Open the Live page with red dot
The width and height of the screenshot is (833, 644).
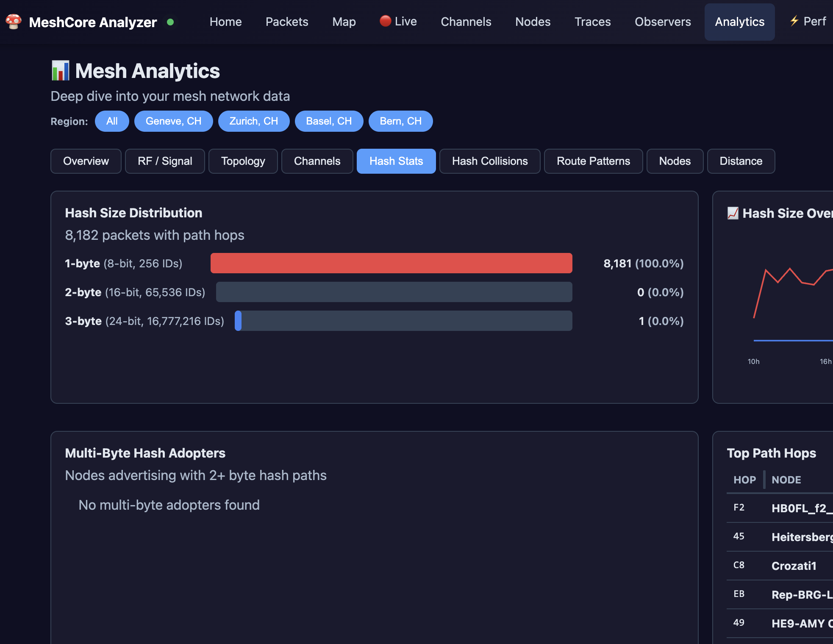(398, 22)
